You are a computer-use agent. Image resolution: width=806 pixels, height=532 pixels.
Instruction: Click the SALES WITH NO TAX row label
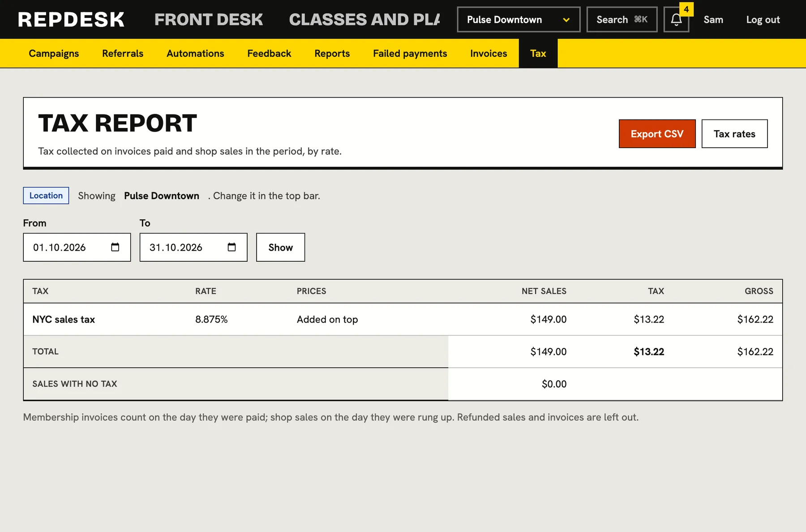coord(75,384)
